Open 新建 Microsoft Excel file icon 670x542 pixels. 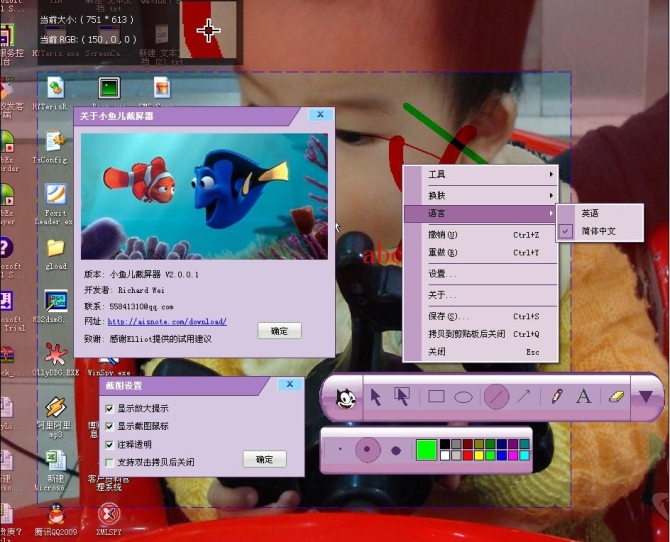pos(55,471)
